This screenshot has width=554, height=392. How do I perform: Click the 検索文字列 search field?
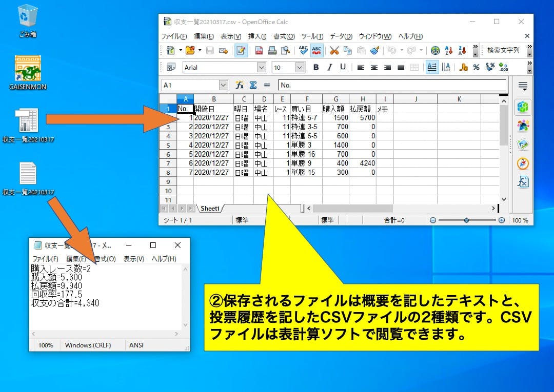[x=504, y=50]
